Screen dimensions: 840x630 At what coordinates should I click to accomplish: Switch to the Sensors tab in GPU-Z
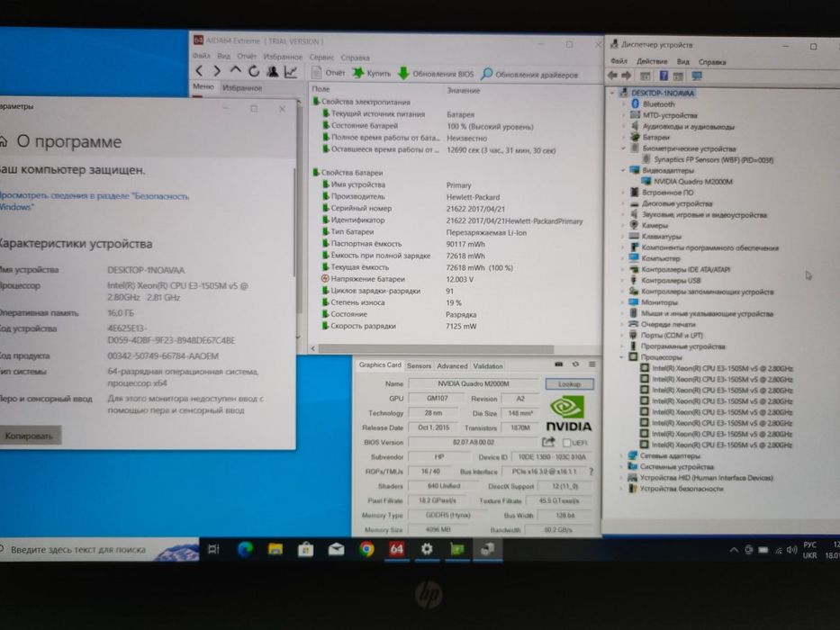419,366
